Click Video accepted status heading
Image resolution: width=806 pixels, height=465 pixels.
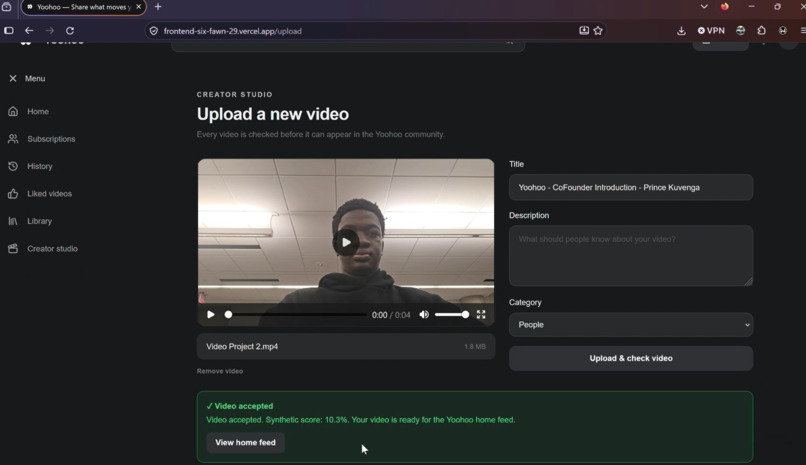(240, 406)
